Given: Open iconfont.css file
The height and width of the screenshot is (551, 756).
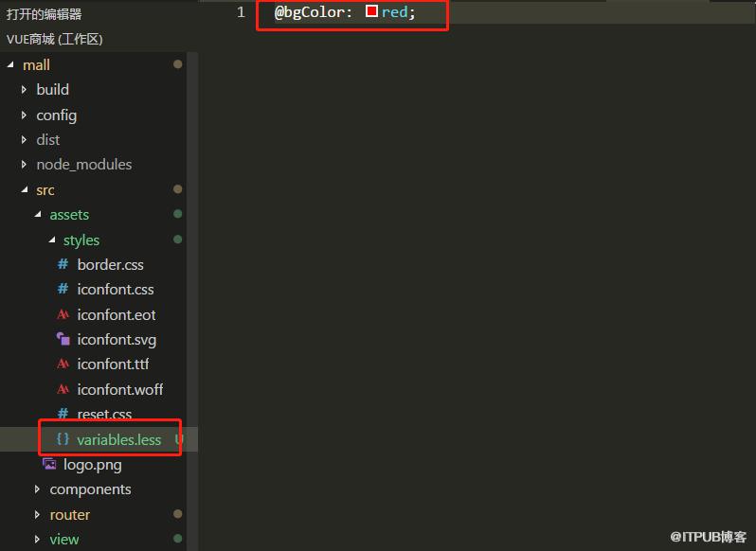Looking at the screenshot, I should [116, 289].
